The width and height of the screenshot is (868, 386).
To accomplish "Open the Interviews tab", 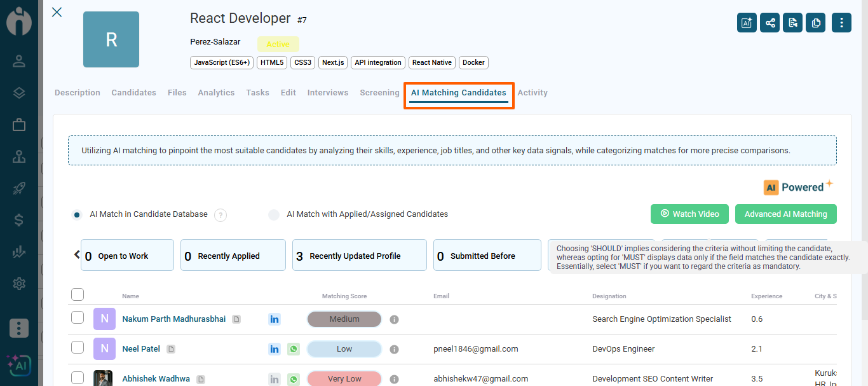I will pos(327,93).
